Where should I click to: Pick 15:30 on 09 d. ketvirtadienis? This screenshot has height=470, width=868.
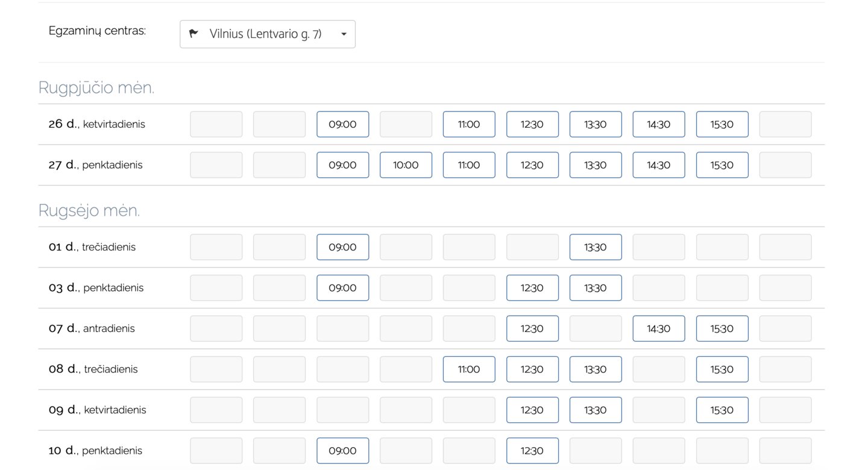pyautogui.click(x=722, y=410)
